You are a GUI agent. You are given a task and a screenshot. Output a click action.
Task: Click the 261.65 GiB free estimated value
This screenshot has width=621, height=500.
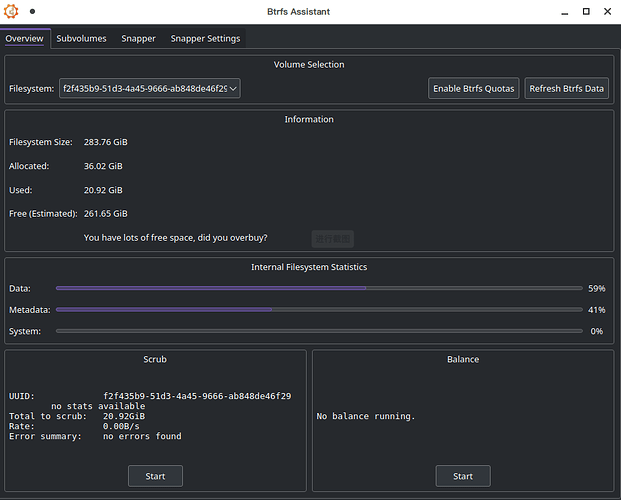(106, 214)
